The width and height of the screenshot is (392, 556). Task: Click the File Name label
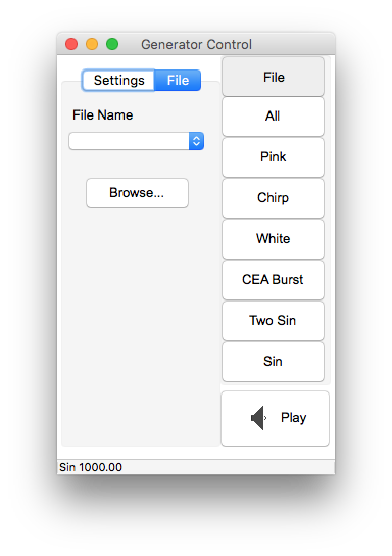coord(103,115)
